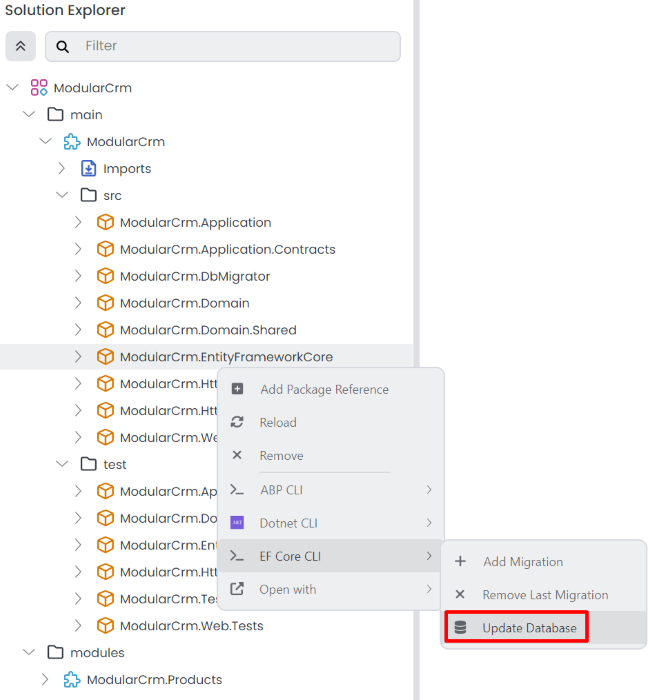Expand the ModularCrm.Web.Tests project
The image size is (652, 700).
click(x=78, y=625)
